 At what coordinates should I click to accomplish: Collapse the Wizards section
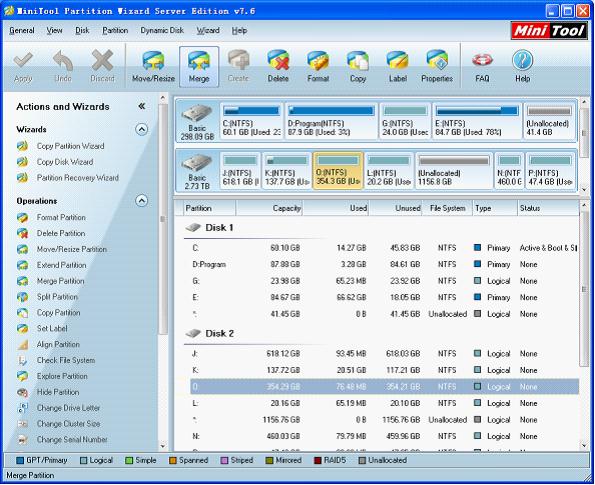click(x=142, y=129)
